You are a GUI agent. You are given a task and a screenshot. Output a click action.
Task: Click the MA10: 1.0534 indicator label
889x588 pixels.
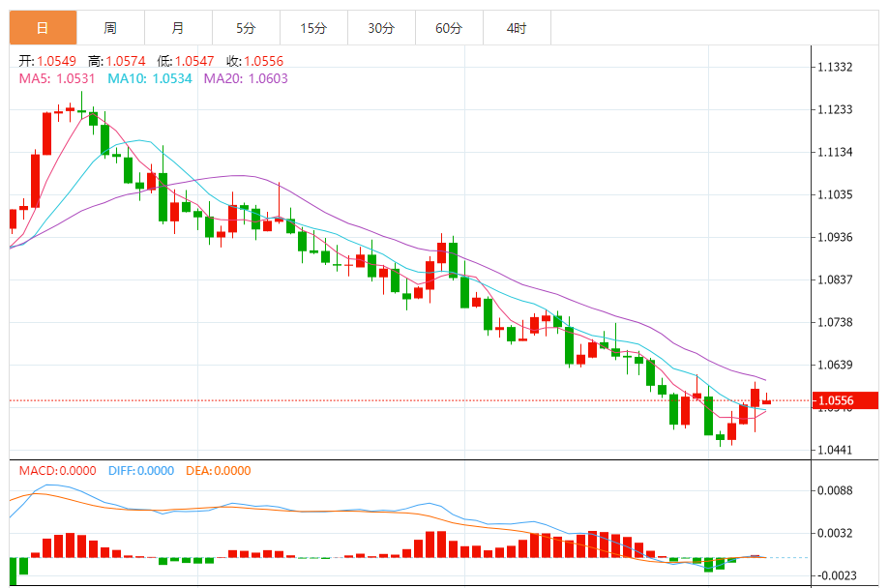[150, 78]
